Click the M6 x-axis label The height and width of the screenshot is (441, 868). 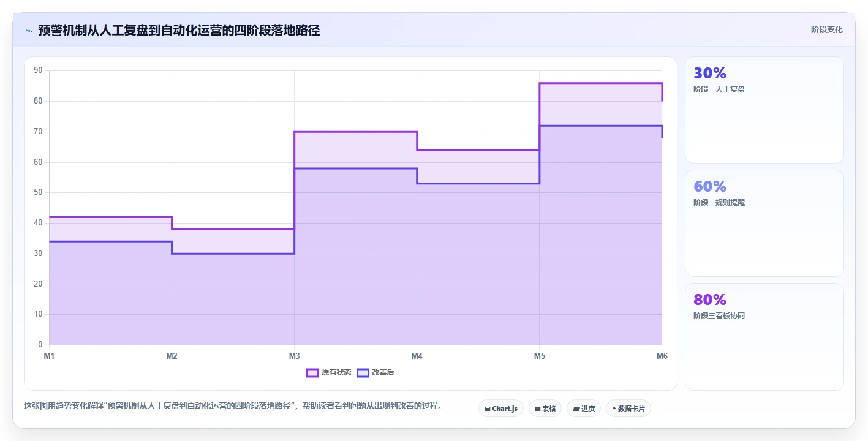662,356
